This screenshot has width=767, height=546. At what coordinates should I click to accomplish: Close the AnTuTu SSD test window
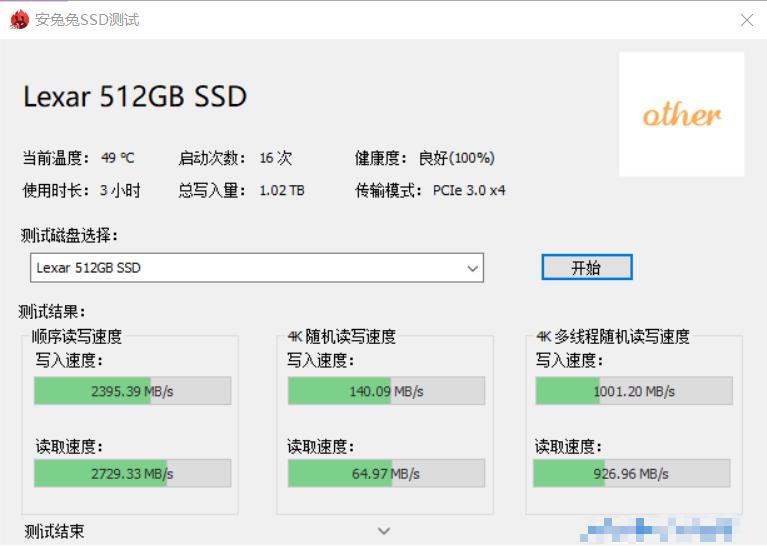coord(746,20)
